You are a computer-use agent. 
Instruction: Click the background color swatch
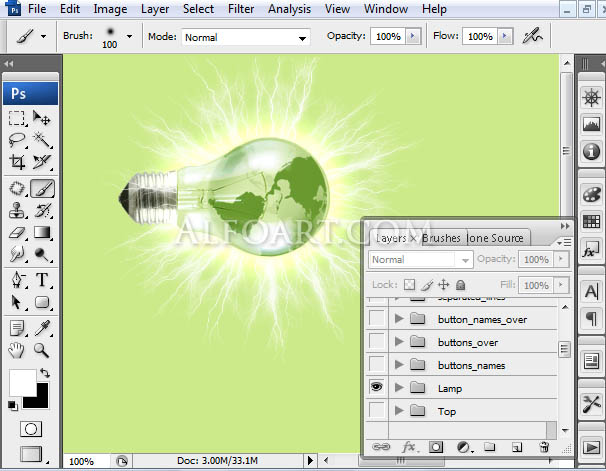[x=41, y=400]
